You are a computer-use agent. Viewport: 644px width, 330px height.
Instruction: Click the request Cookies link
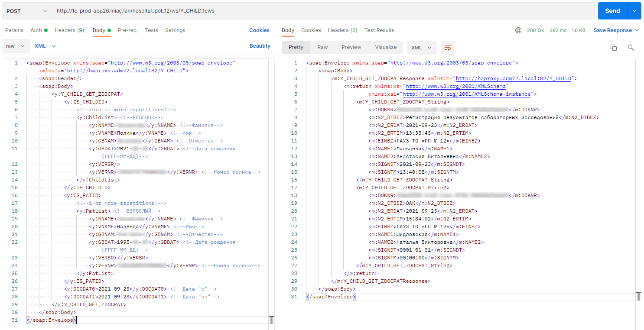coord(259,30)
